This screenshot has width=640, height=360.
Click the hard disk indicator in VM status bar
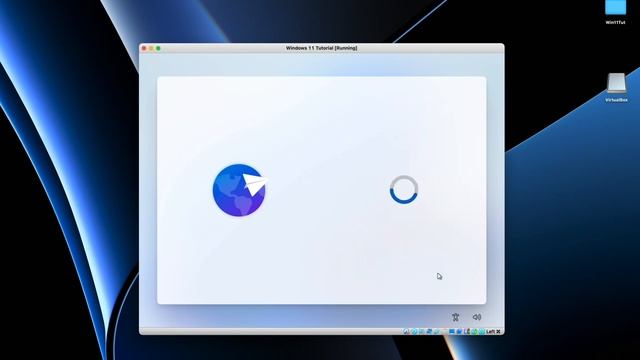pyautogui.click(x=406, y=331)
